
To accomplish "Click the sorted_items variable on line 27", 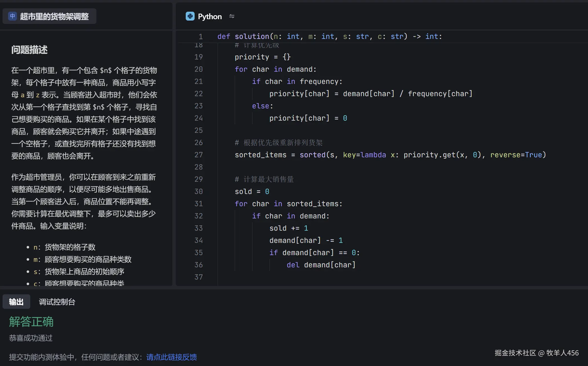I will [x=260, y=155].
